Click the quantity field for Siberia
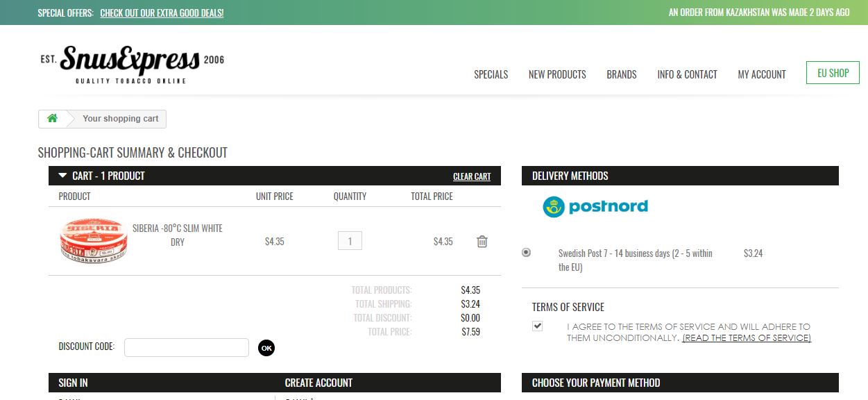Viewport: 868px width, 400px height. (350, 241)
